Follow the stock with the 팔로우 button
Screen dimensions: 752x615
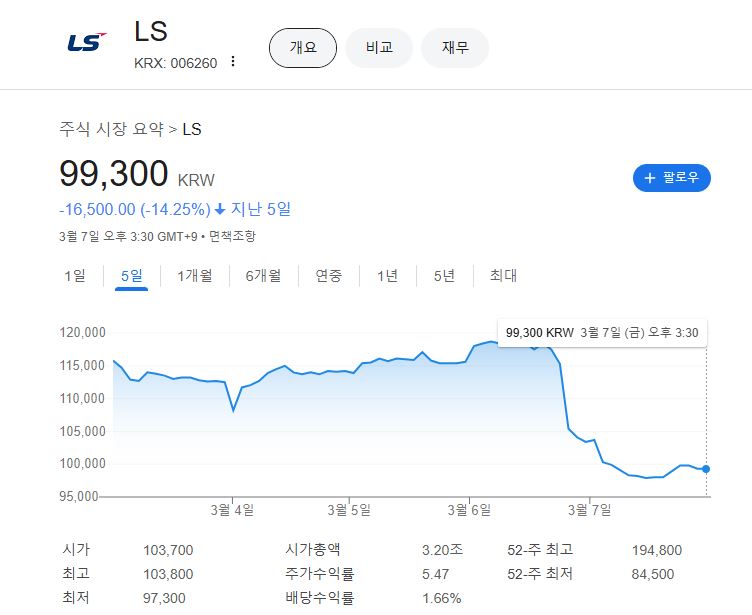click(671, 178)
